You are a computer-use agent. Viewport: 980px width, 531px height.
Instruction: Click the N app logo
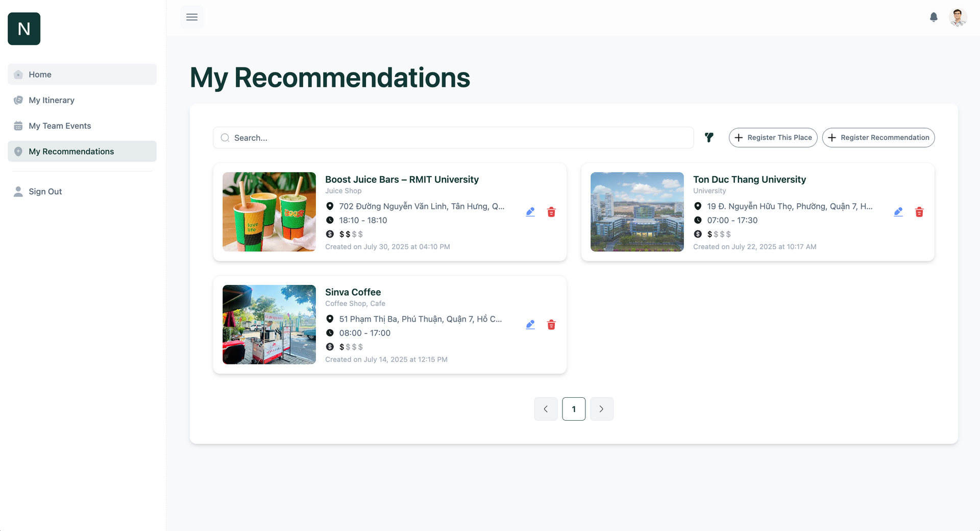tap(24, 29)
